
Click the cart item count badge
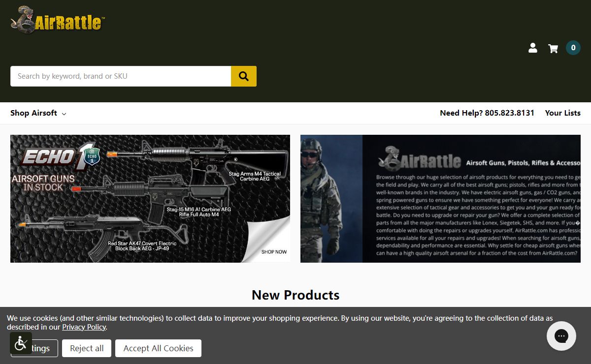pos(573,48)
